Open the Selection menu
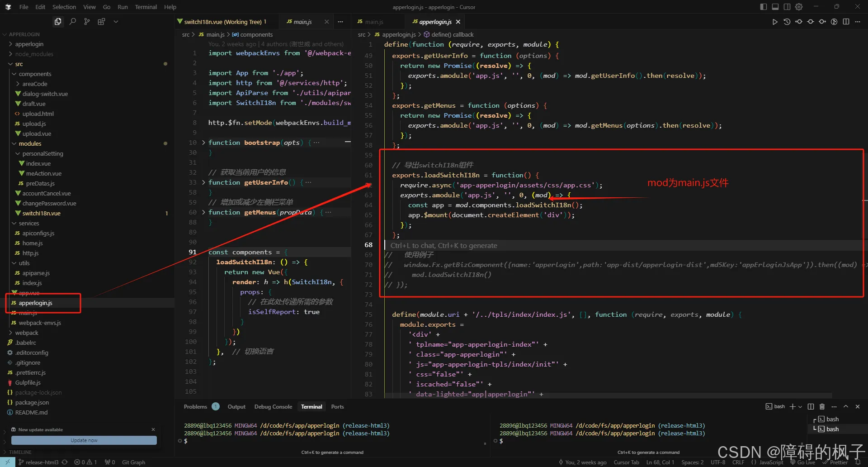The image size is (868, 467). [64, 7]
